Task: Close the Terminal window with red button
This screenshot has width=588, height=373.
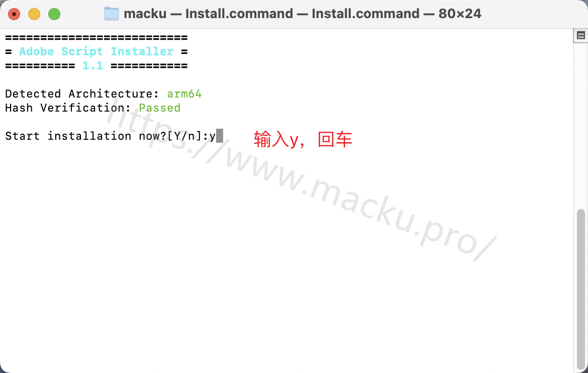Action: coord(14,14)
